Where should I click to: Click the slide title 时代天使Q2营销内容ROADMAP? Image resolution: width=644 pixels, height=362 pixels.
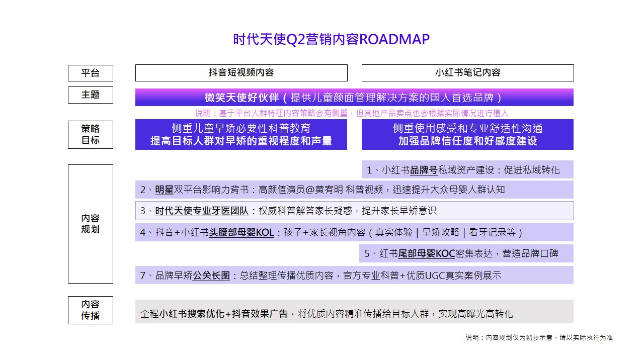click(332, 39)
